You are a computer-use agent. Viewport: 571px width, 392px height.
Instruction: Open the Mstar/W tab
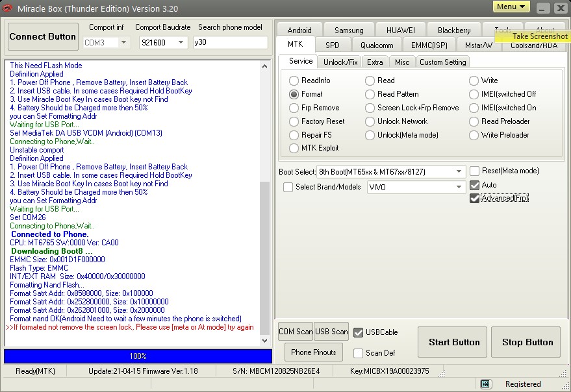(479, 45)
